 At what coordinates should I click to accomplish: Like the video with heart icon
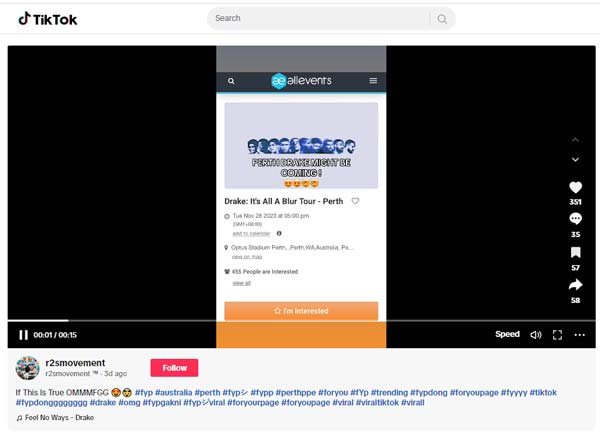pyautogui.click(x=575, y=187)
